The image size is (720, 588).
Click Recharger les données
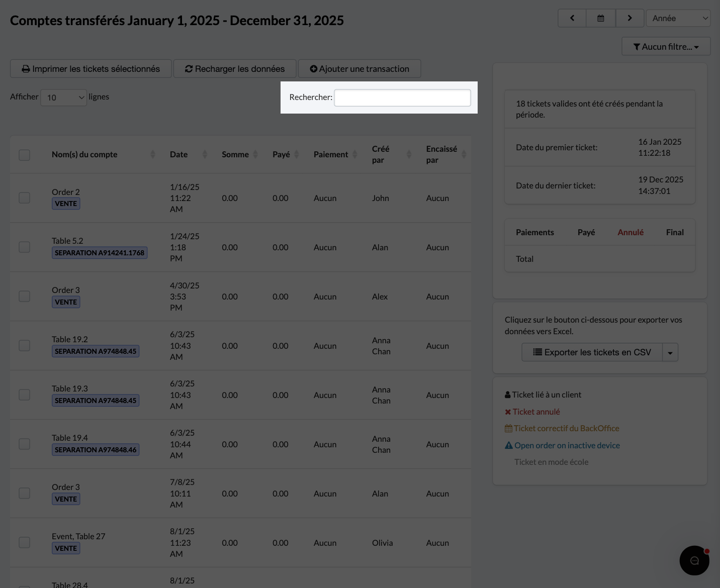click(x=235, y=69)
